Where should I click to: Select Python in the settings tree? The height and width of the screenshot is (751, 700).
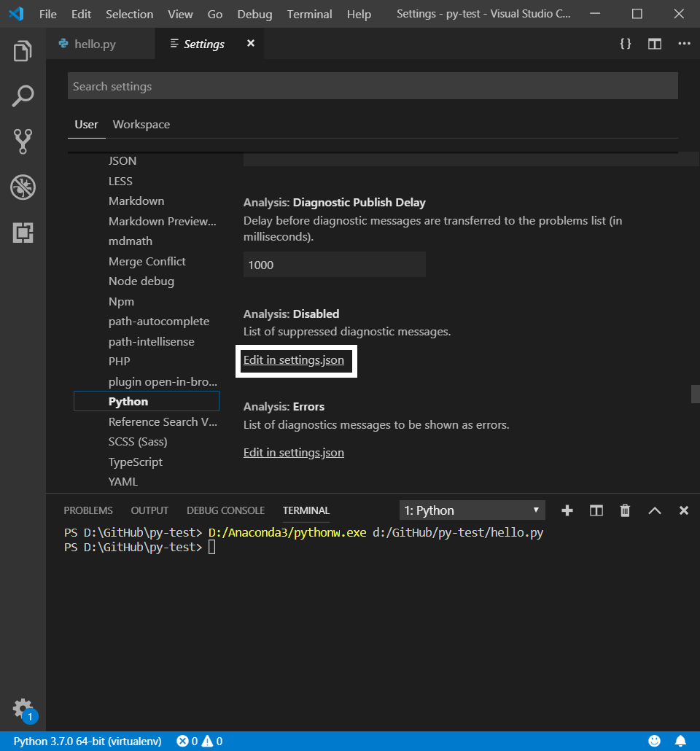pyautogui.click(x=147, y=401)
